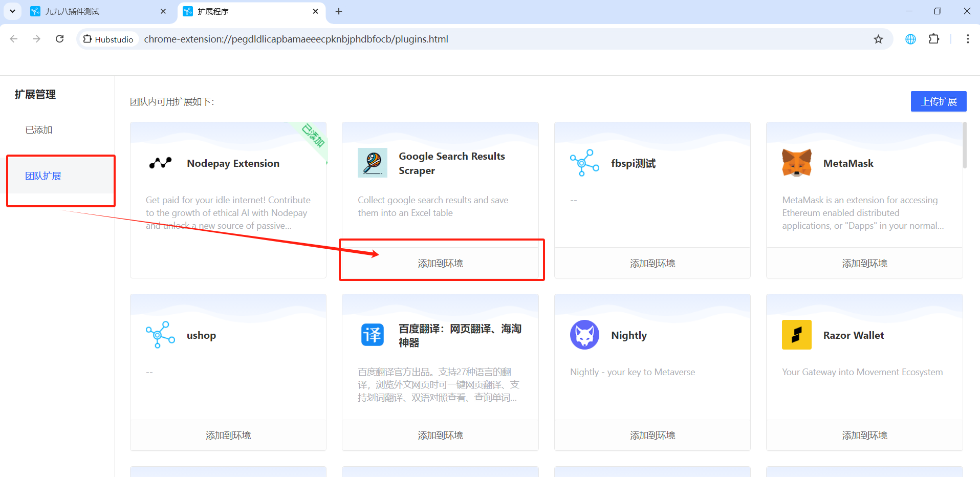The image size is (980, 477).
Task: Click the Razor Wallet icon
Action: [x=797, y=335]
